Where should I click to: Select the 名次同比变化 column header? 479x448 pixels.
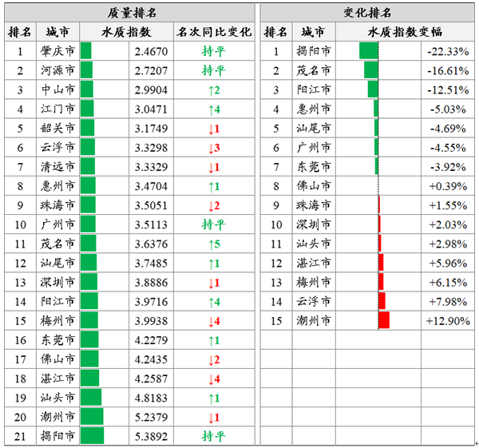point(213,32)
